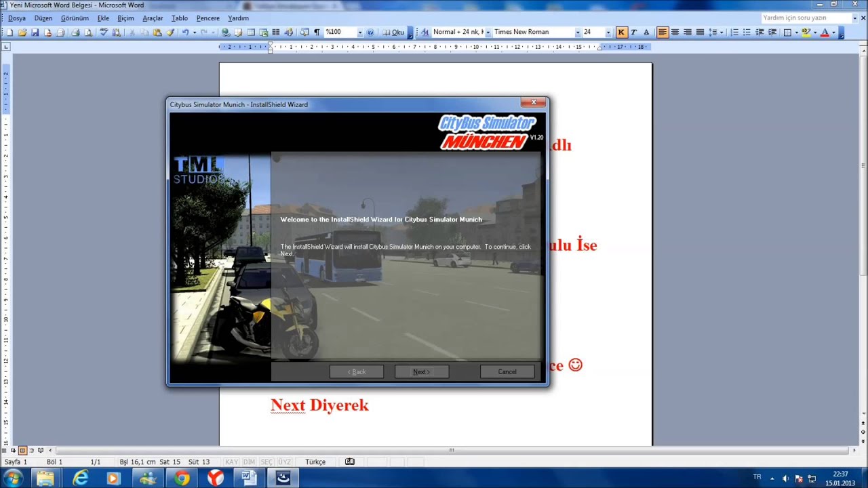This screenshot has height=488, width=868.
Task: Click the Word horizontal scrollbar
Action: click(x=452, y=450)
